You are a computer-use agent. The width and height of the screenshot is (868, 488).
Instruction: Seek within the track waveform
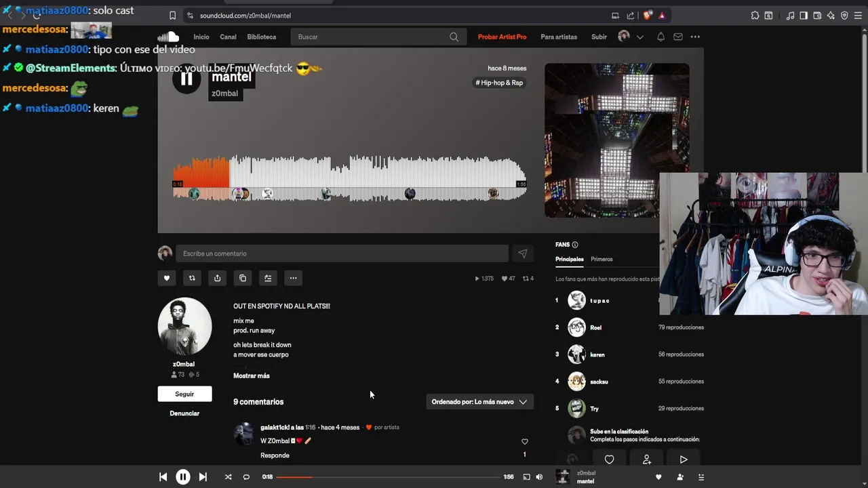pyautogui.click(x=350, y=179)
